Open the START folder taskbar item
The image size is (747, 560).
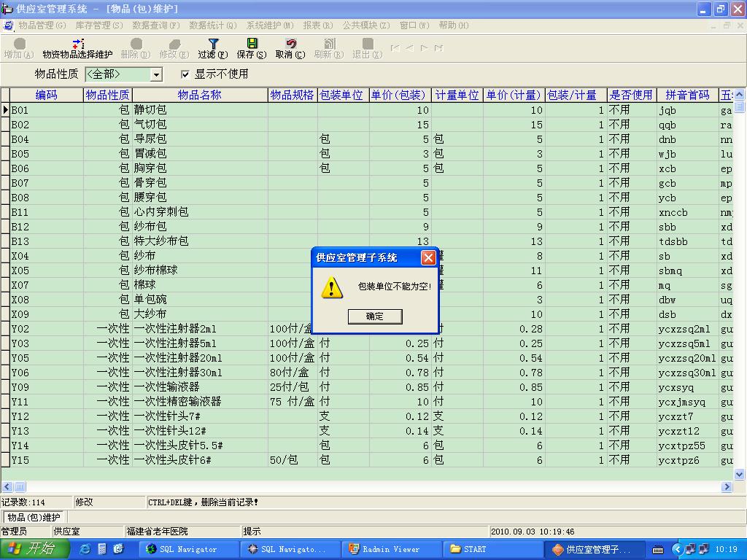point(492,549)
